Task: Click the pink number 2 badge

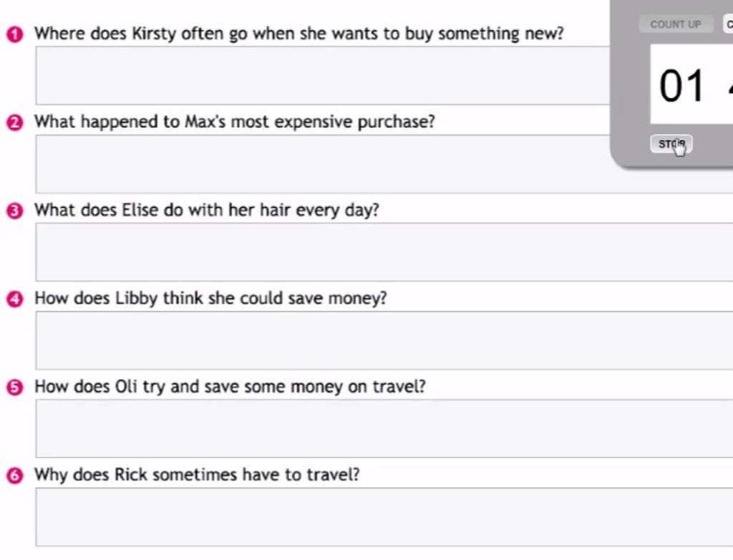Action: pos(14,122)
